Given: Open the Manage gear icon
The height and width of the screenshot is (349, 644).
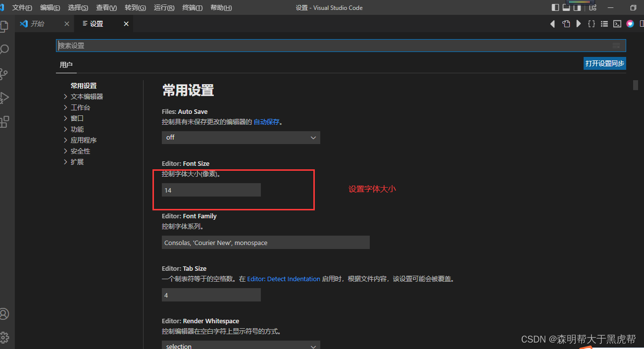Looking at the screenshot, I should coord(4,338).
